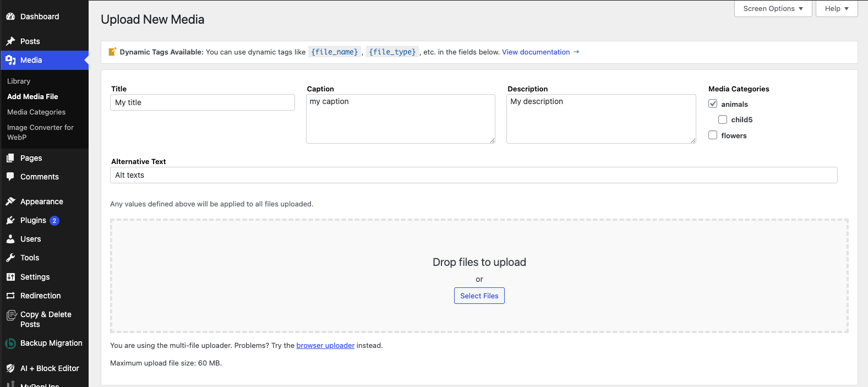The height and width of the screenshot is (387, 868).
Task: Check the child5 category checkbox
Action: click(723, 119)
